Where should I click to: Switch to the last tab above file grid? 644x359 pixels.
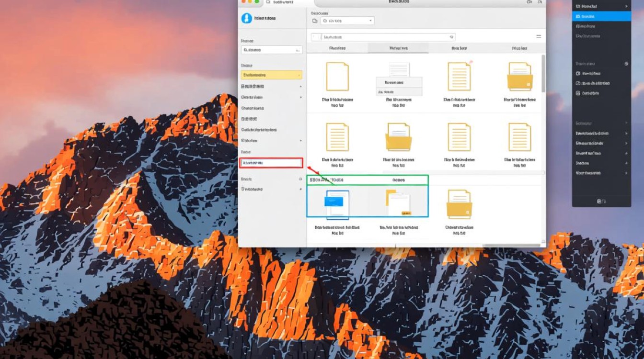point(519,48)
